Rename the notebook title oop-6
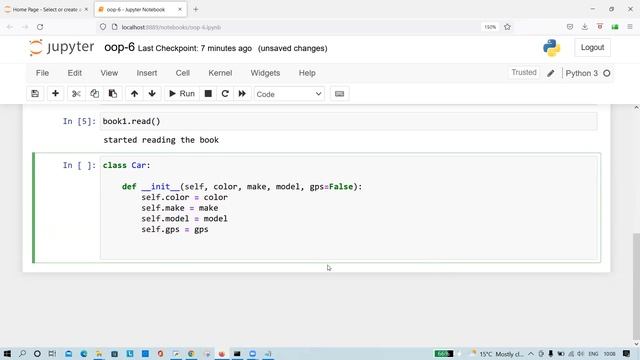This screenshot has width=640, height=360. click(119, 47)
